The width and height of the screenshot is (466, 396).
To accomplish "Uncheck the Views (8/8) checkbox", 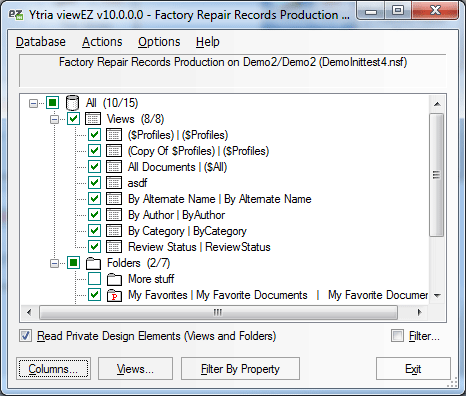I will pos(73,119).
